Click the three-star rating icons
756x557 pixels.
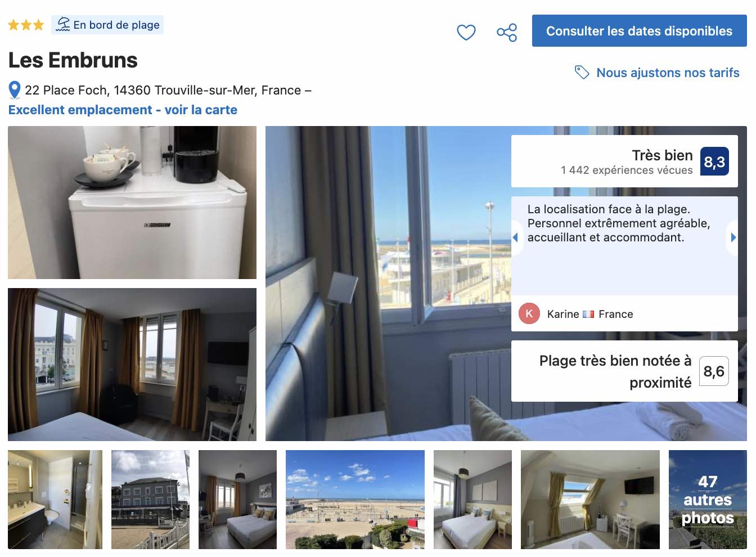[x=26, y=25]
